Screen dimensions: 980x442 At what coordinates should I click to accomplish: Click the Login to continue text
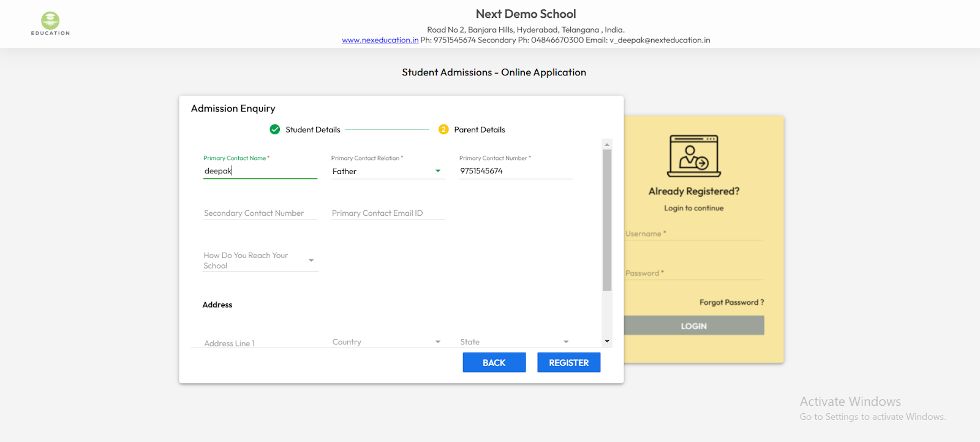(694, 208)
